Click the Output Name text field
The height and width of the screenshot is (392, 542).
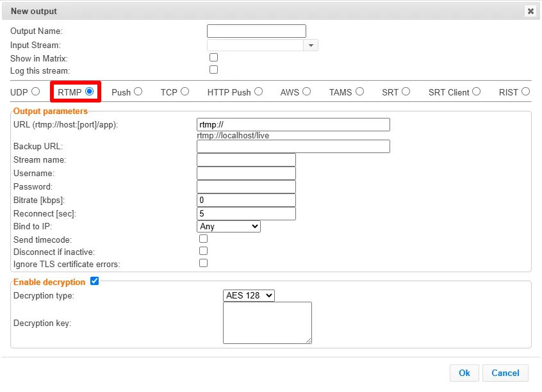click(x=256, y=31)
